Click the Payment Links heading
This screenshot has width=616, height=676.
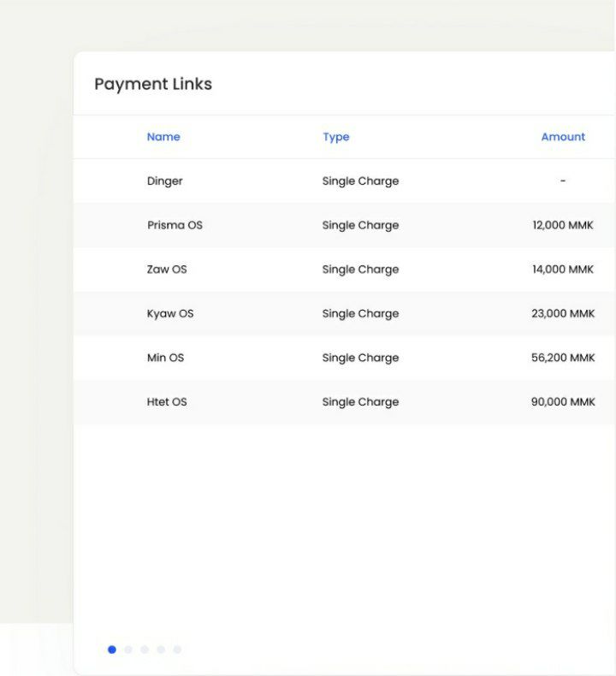click(x=153, y=84)
